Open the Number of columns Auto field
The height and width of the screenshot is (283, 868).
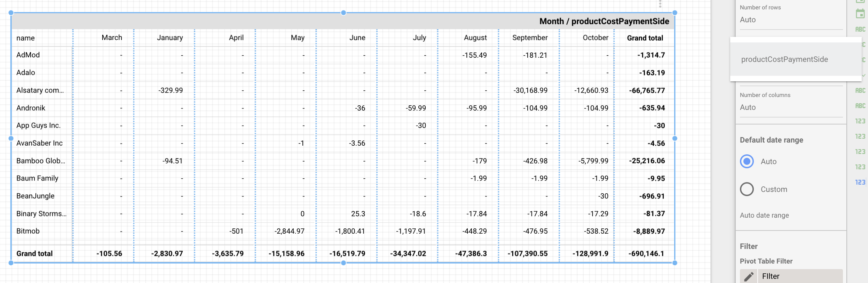coord(791,107)
